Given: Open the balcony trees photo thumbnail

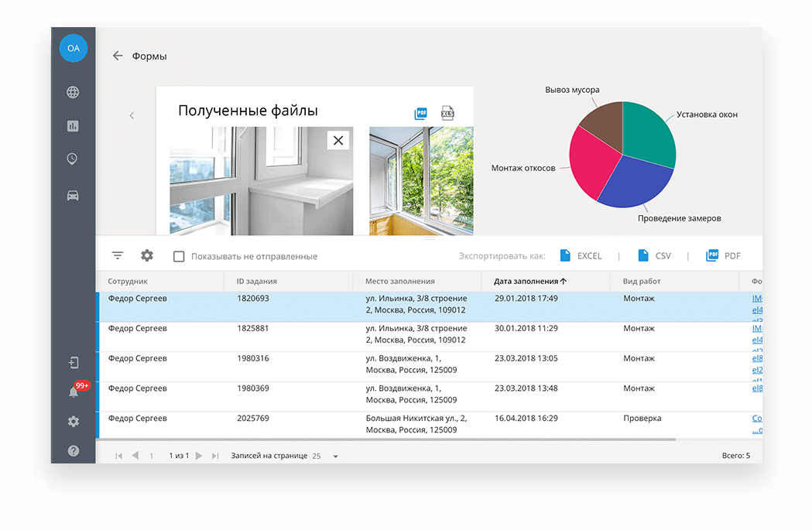Looking at the screenshot, I should coord(421,180).
